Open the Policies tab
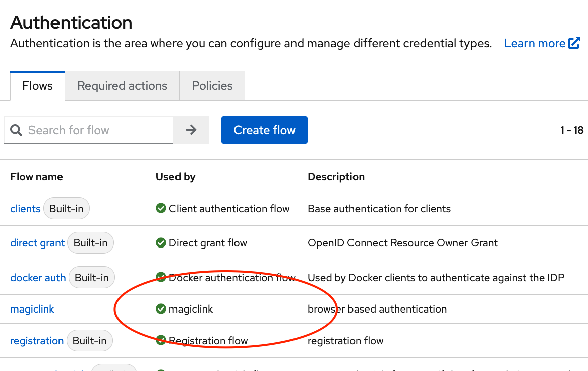Viewport: 588px width, 371px height. point(212,85)
